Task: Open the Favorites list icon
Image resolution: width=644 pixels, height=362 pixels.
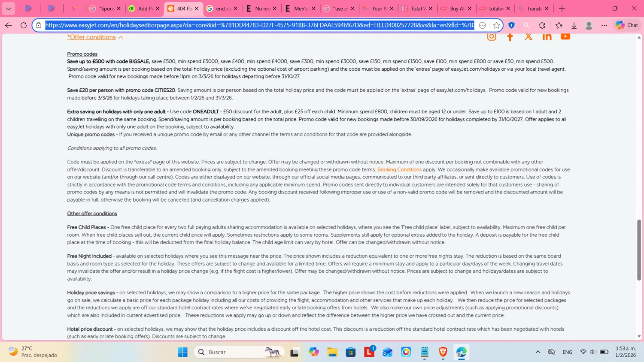Action: coord(559,25)
